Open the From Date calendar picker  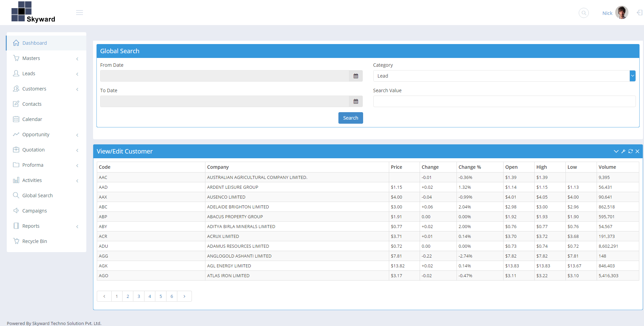356,76
